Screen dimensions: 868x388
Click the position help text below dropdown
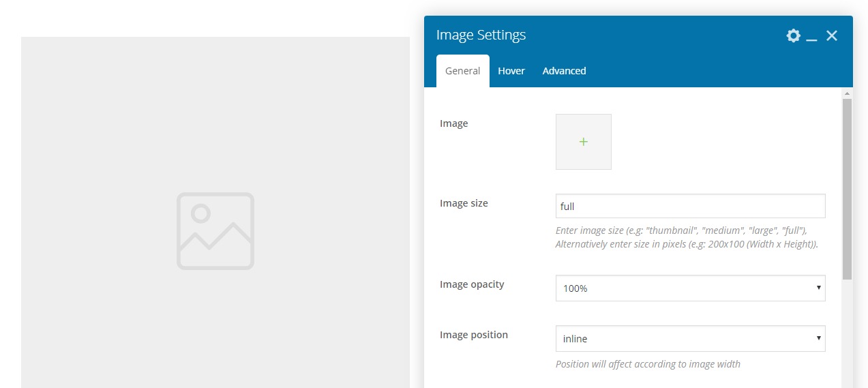click(648, 364)
